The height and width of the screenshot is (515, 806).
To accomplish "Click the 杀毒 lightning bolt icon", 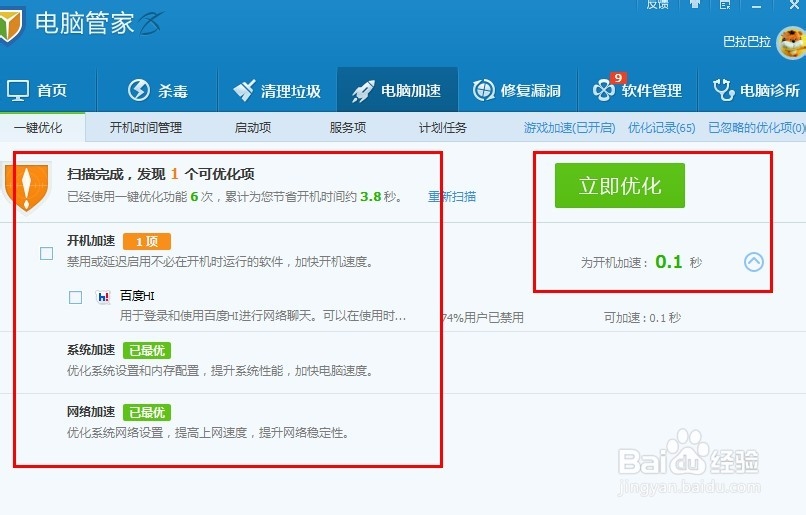I will [x=138, y=90].
